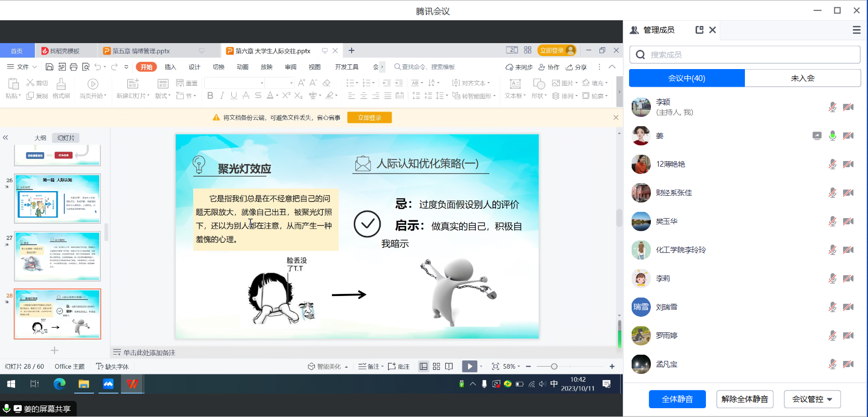
Task: Expand the 会议管控 dropdown
Action: tap(812, 399)
